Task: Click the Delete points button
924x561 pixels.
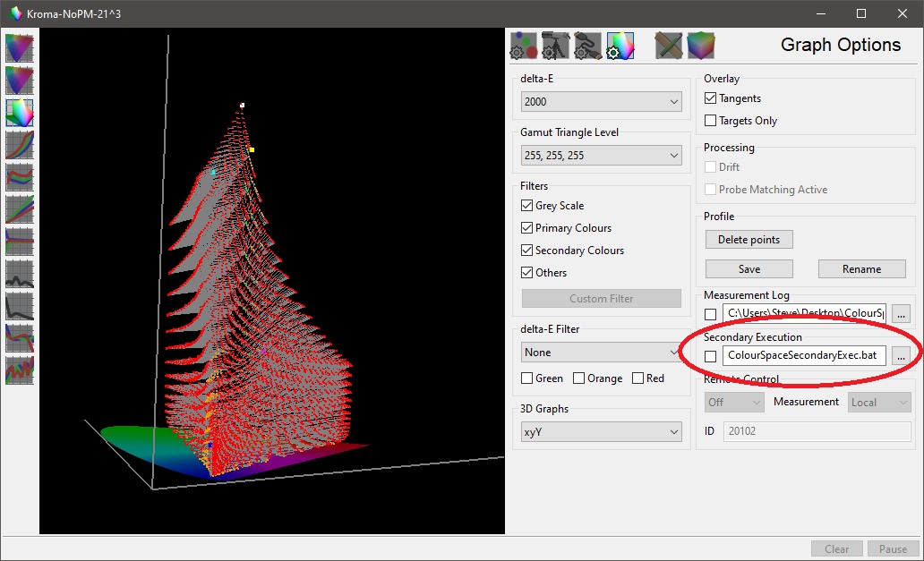Action: coord(749,240)
